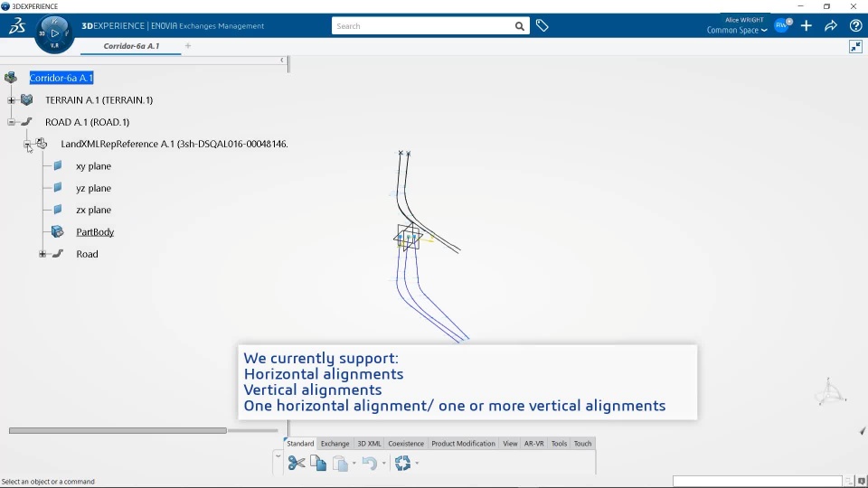Click the Paste clipboard icon
The height and width of the screenshot is (488, 868).
coord(340,463)
